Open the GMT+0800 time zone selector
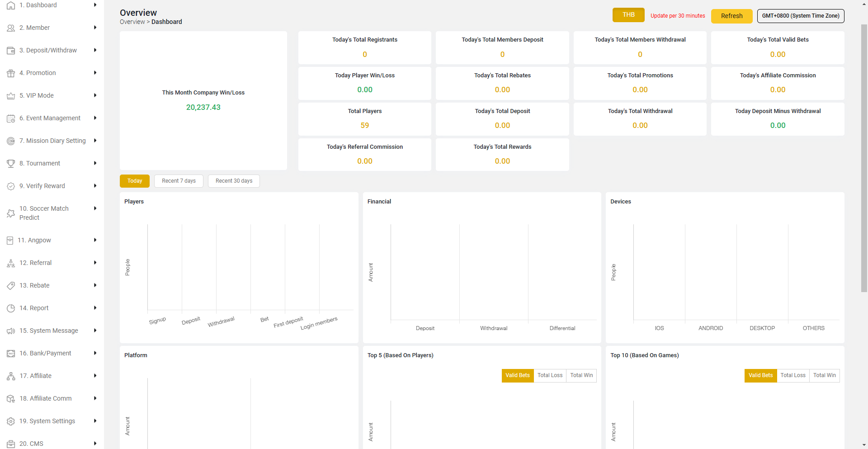This screenshot has height=449, width=868. click(800, 16)
